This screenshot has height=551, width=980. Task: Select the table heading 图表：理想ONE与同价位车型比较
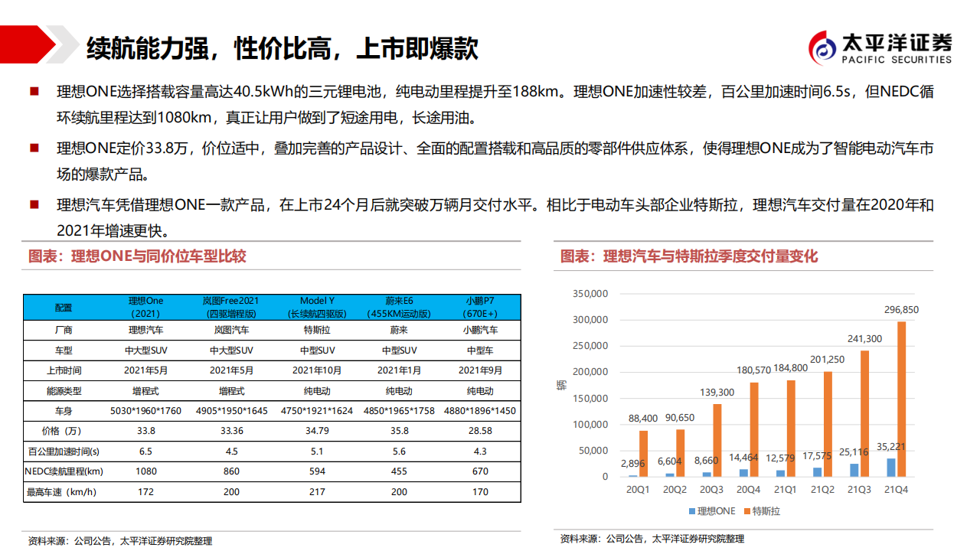(x=137, y=256)
